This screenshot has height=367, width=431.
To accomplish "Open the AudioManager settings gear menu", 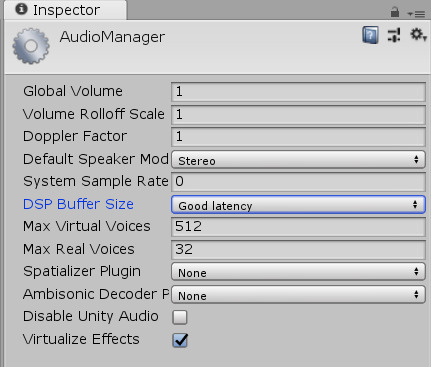I will [418, 35].
